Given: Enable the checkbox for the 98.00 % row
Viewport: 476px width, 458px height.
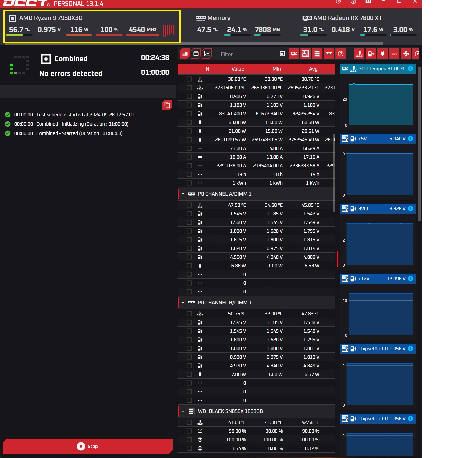Looking at the screenshot, I should [x=189, y=431].
